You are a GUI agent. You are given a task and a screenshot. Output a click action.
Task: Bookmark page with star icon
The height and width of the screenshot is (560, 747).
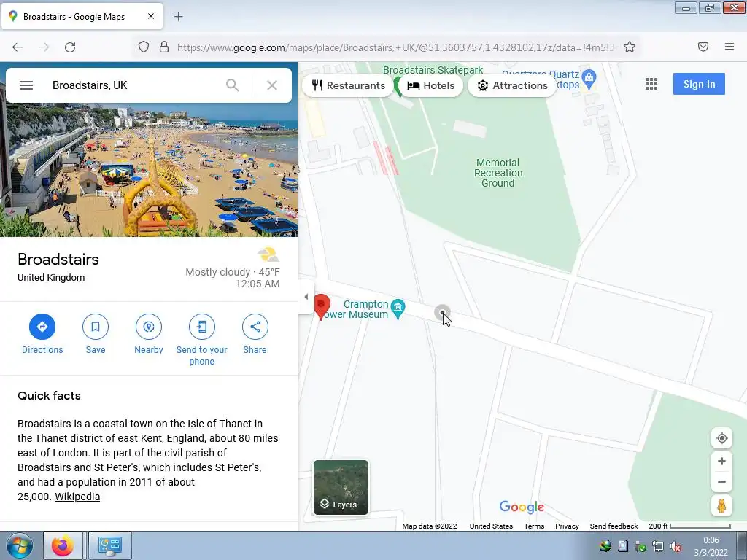630,47
